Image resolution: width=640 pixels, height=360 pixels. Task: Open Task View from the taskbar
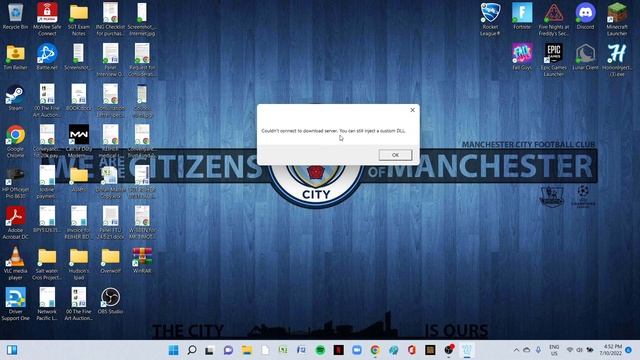210,350
